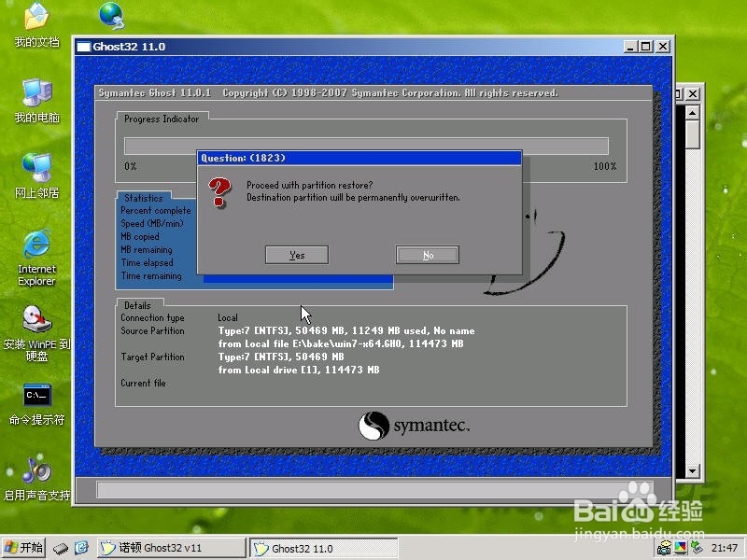Screen dimensions: 747x560
Task: Click 'Connection type' label in Details
Action: tap(152, 317)
